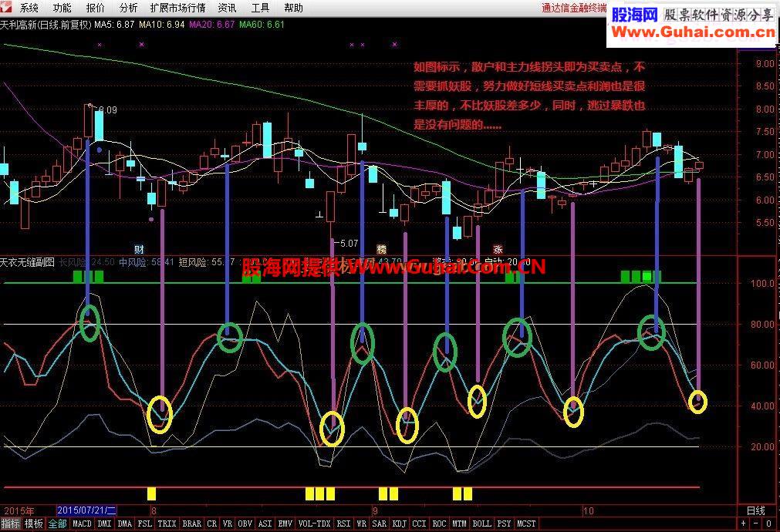Switch to the MTM indicator

(x=459, y=524)
